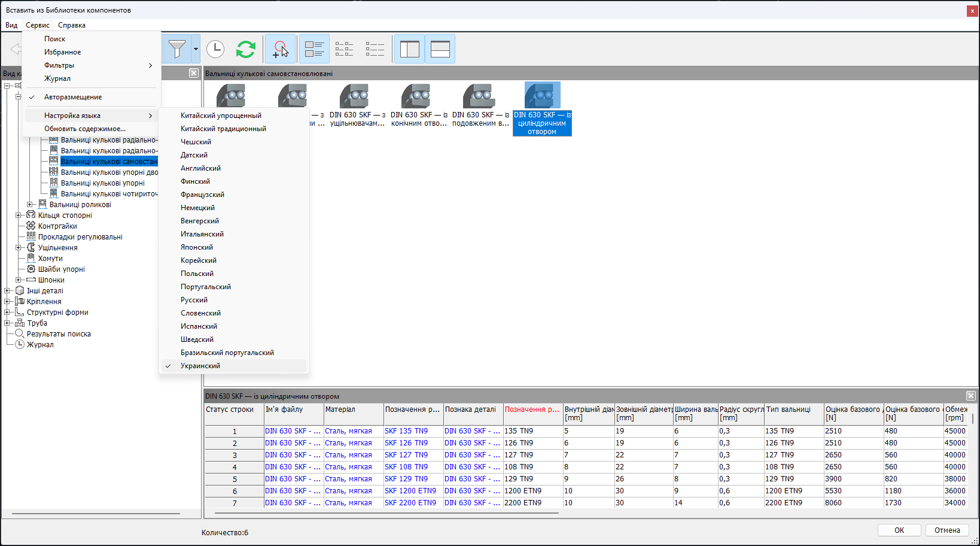Click the Отмена button
Viewport: 980px width, 546px height.
[x=947, y=530]
